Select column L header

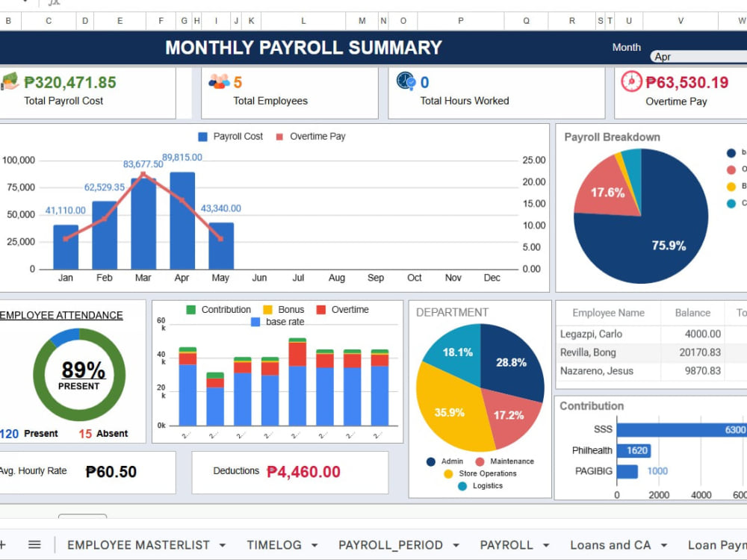[x=303, y=21]
